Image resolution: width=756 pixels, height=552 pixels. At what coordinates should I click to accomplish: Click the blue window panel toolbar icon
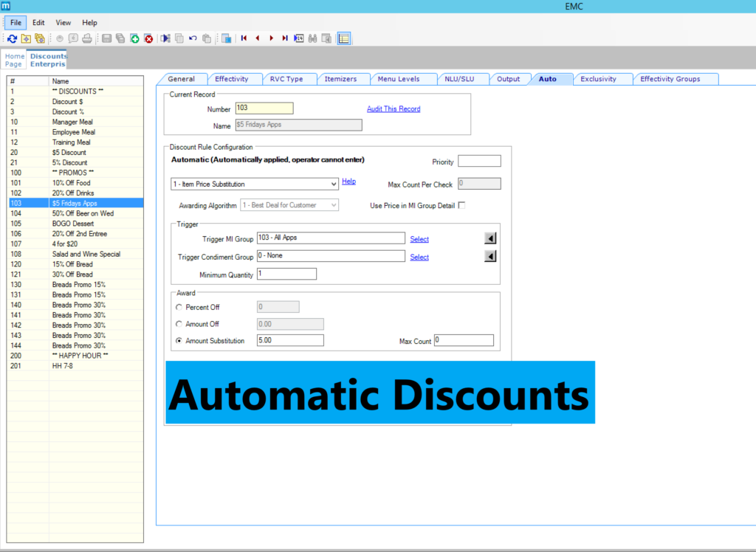[x=226, y=38]
